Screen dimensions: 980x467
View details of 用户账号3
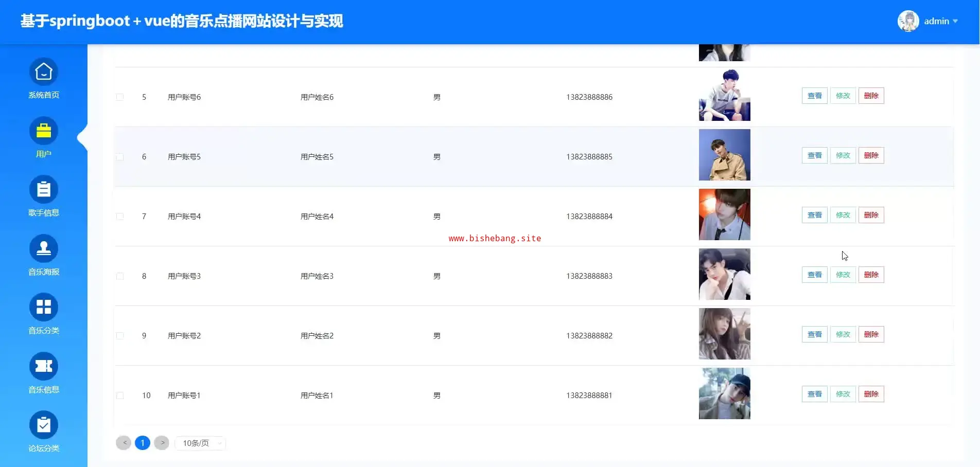click(815, 275)
